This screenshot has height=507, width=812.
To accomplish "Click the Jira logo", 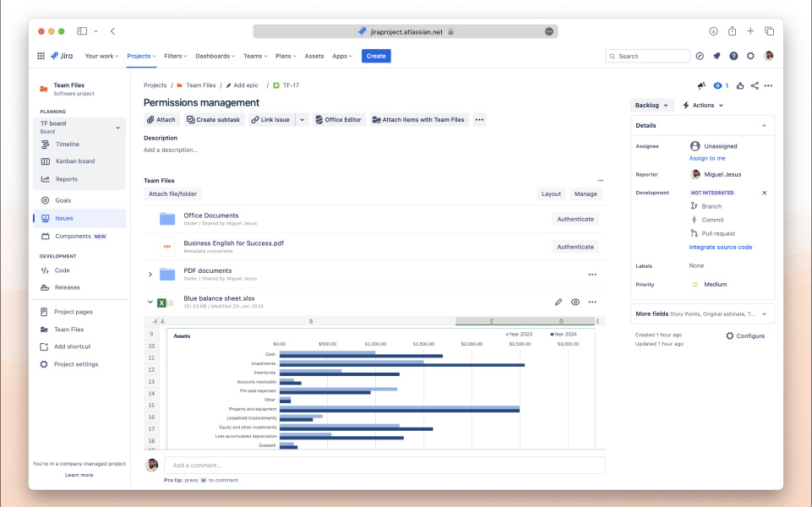I will click(x=62, y=56).
